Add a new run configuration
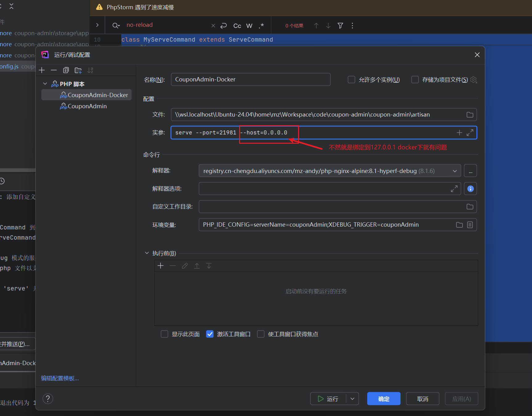 pyautogui.click(x=42, y=70)
